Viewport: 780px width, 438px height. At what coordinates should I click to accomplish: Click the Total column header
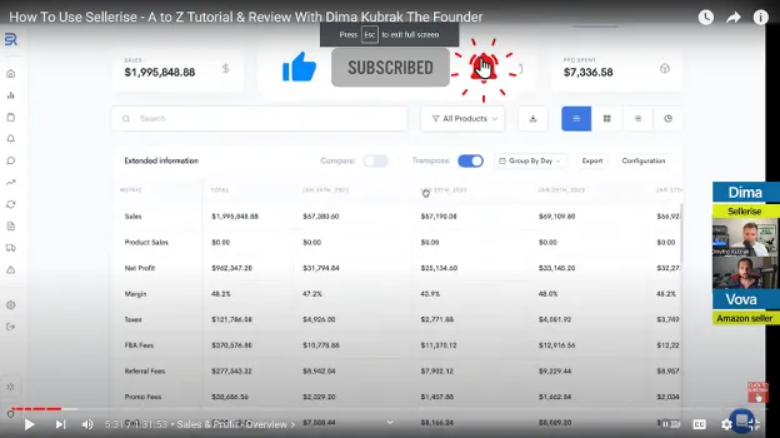click(219, 190)
